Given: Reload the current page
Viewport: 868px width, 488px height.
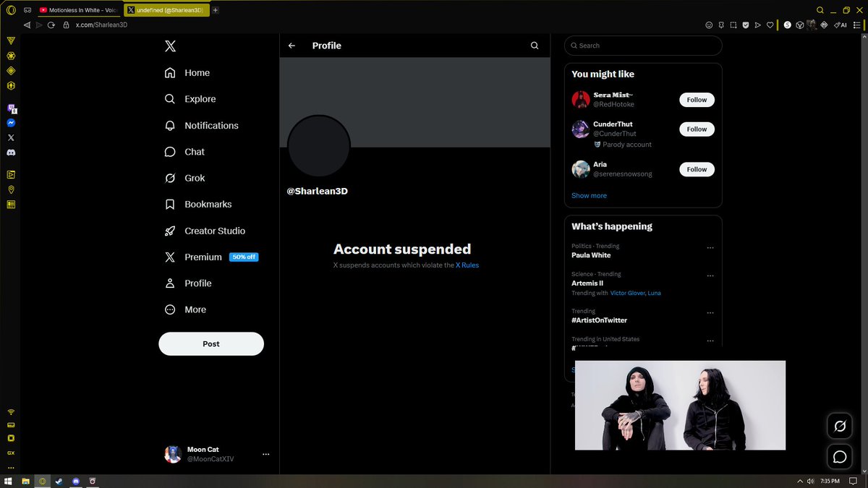Looking at the screenshot, I should pyautogui.click(x=51, y=25).
